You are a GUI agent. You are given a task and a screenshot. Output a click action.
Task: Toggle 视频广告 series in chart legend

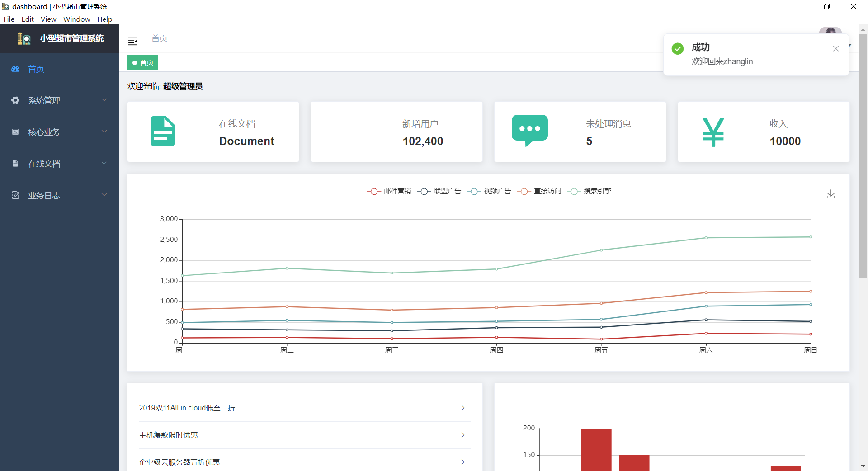pos(489,192)
